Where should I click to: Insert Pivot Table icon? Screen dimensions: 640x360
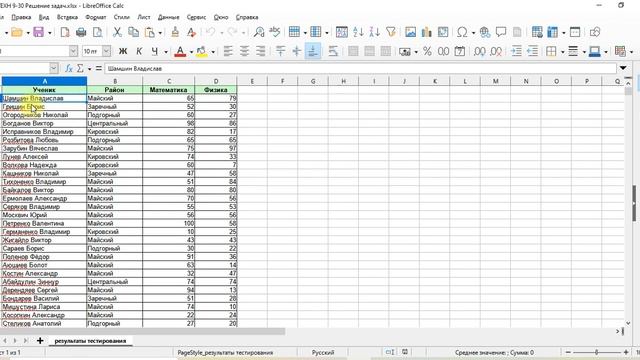click(x=443, y=32)
